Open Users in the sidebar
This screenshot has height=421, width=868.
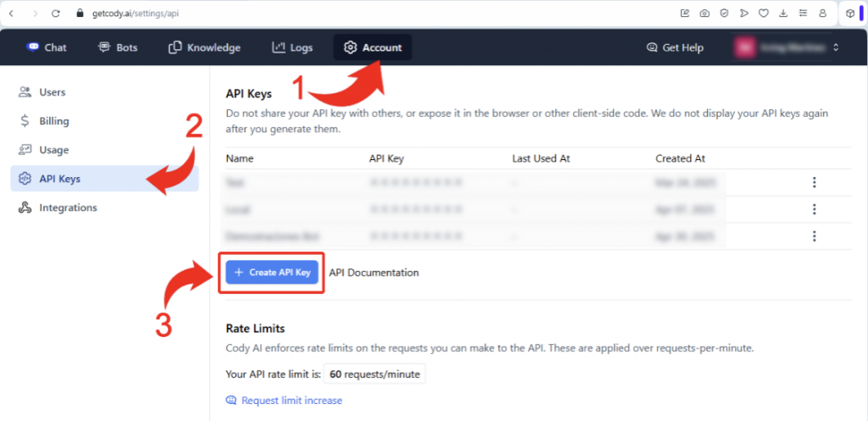click(x=52, y=92)
